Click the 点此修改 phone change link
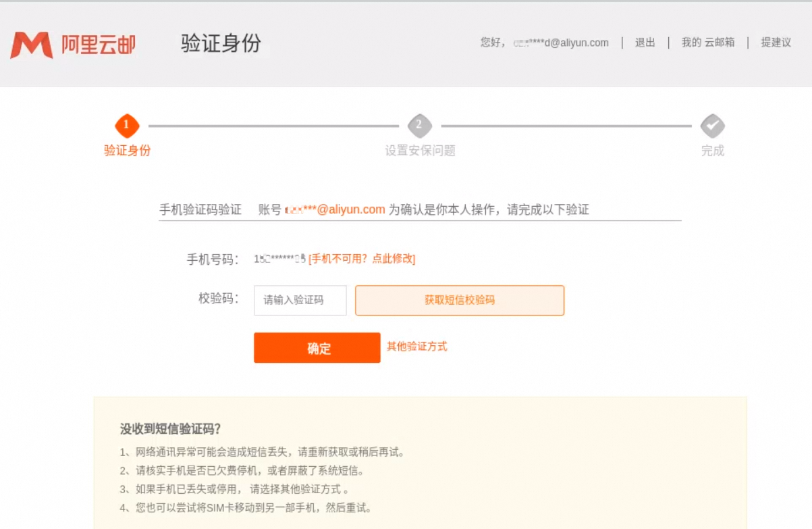The image size is (812, 529). tap(395, 258)
